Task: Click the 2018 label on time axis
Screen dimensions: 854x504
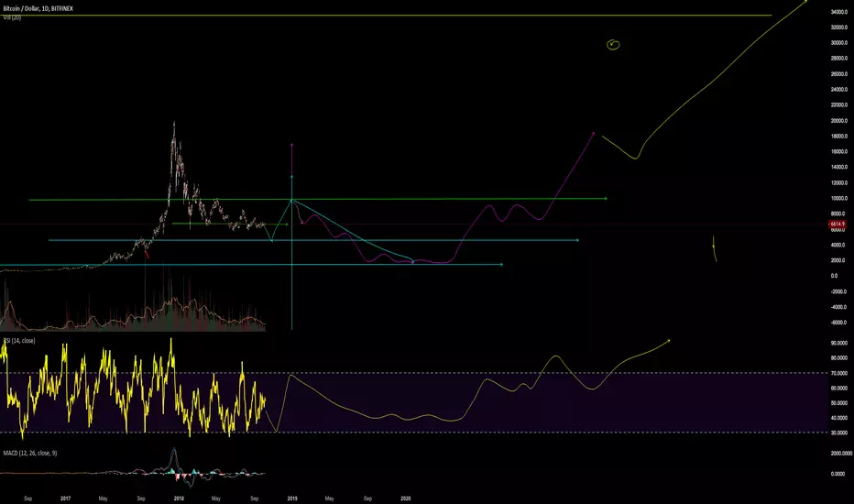Action: coord(179,499)
